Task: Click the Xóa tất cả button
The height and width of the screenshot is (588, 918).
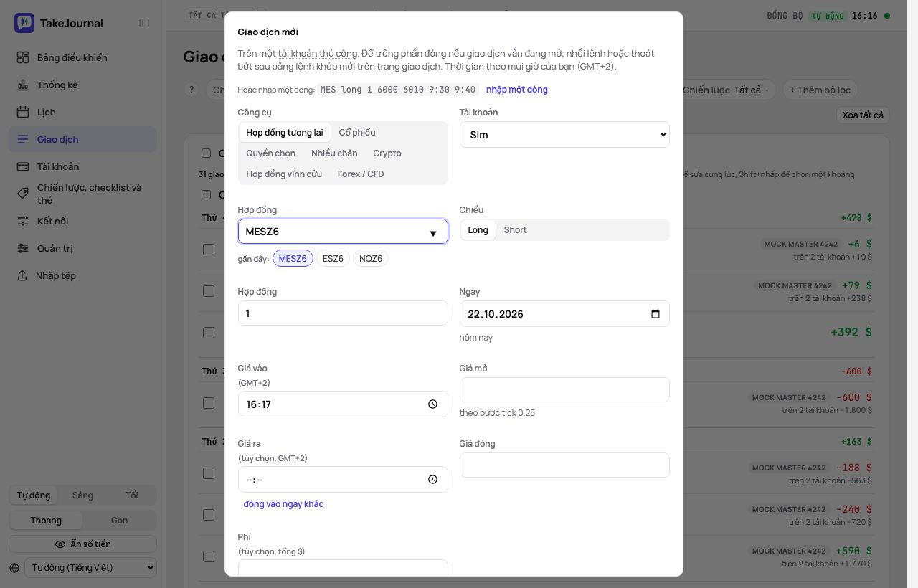Action: pos(863,115)
